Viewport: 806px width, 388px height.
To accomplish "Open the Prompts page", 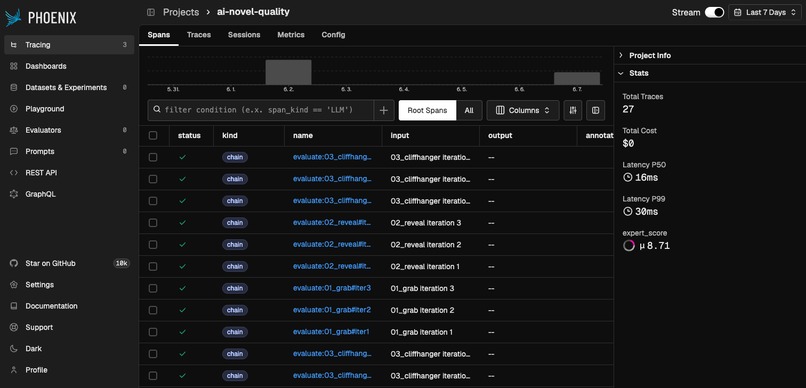I will 69,152.
